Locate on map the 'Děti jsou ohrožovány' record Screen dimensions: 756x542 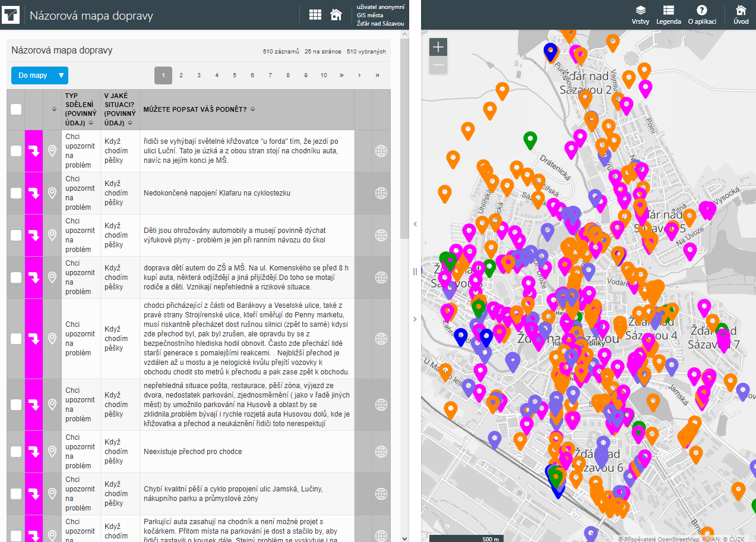[x=52, y=235]
